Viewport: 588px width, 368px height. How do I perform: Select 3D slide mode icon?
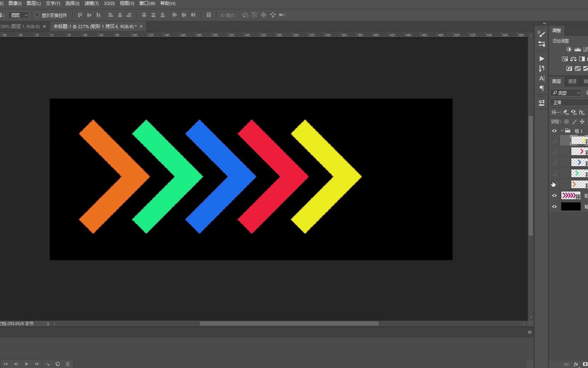pos(273,15)
